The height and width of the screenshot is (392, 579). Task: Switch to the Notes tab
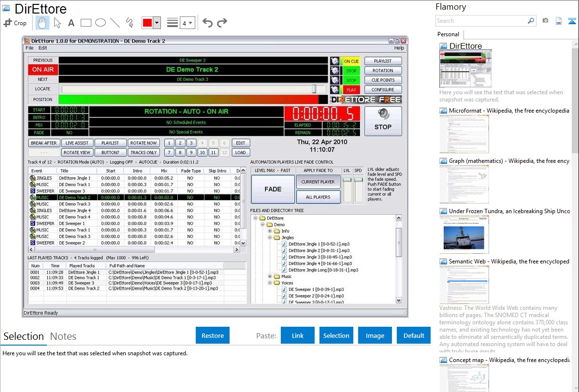[63, 336]
